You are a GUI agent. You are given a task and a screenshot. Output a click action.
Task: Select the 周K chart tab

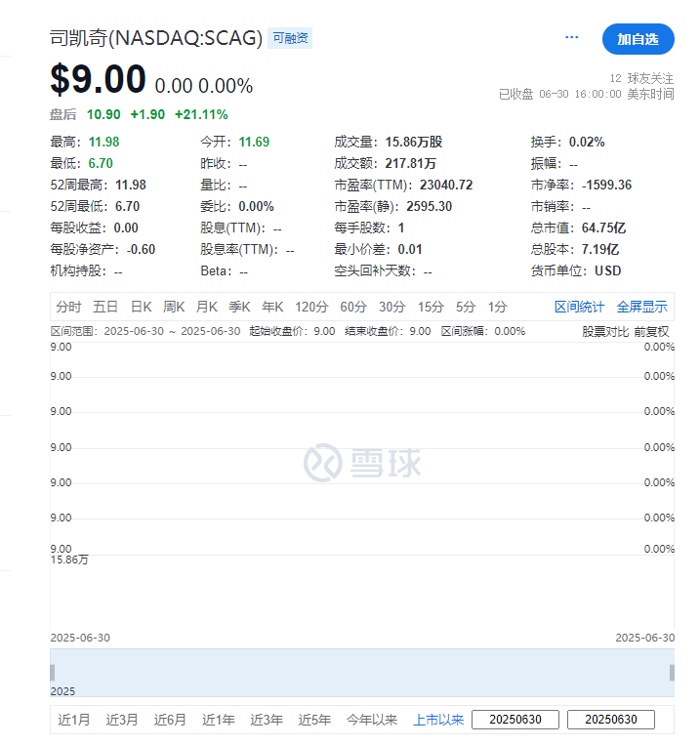(174, 307)
